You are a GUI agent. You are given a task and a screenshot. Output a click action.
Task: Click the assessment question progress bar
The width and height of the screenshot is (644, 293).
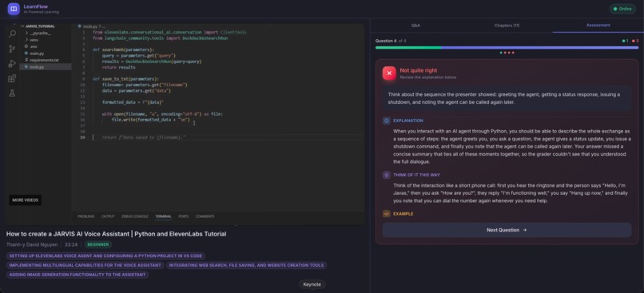click(x=507, y=48)
